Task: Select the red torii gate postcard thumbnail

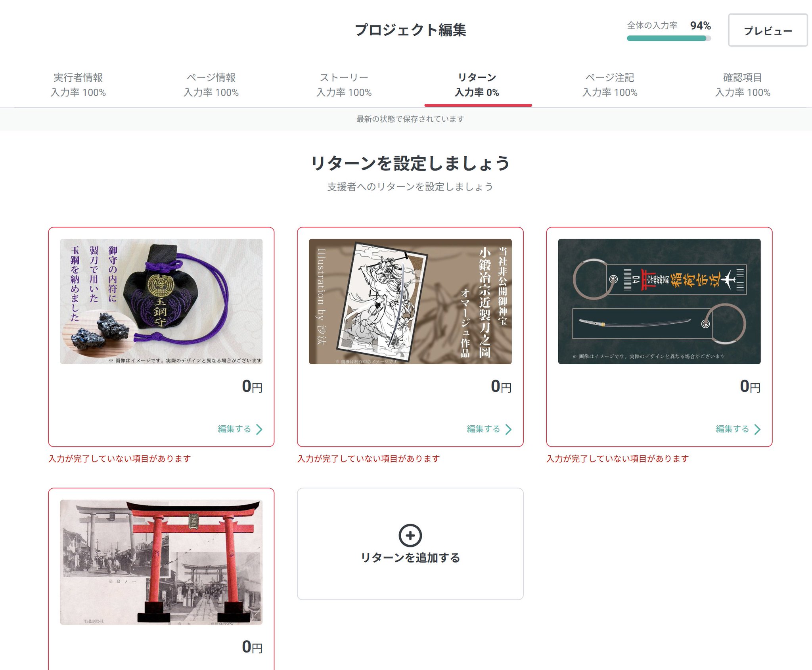Action: point(161,562)
